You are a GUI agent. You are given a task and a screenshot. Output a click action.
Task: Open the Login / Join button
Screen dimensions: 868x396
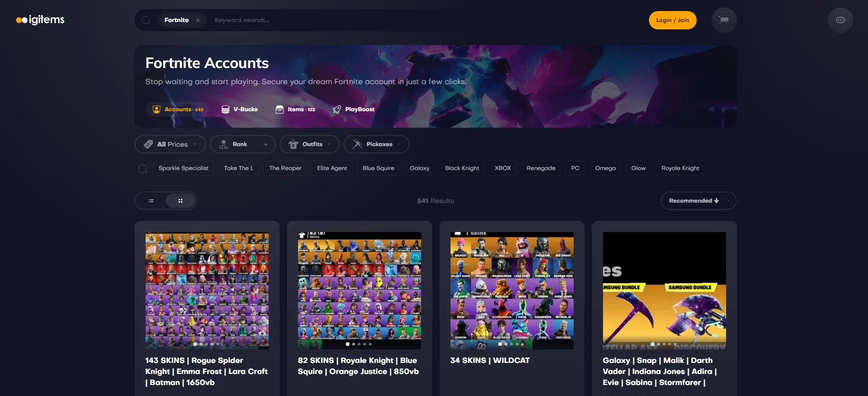[672, 20]
